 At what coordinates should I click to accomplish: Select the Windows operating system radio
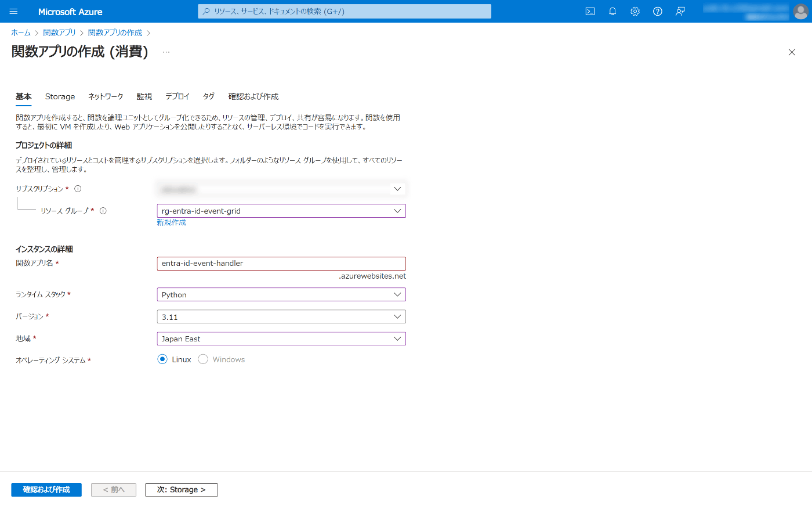click(x=203, y=359)
